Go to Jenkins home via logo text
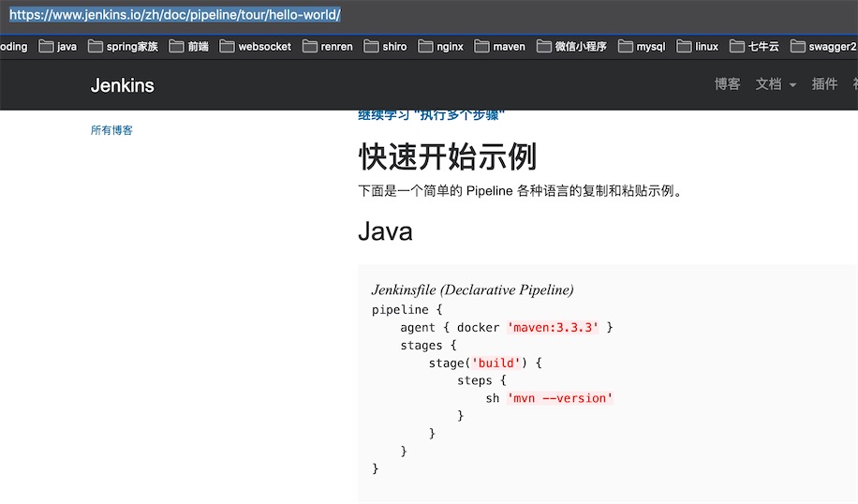This screenshot has width=858, height=504. click(123, 85)
